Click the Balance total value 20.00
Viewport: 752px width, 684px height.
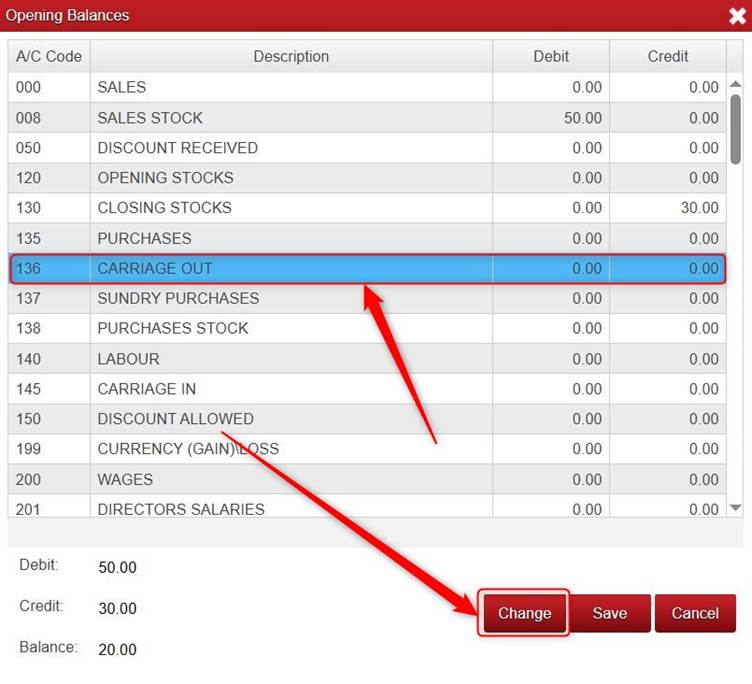click(x=118, y=649)
